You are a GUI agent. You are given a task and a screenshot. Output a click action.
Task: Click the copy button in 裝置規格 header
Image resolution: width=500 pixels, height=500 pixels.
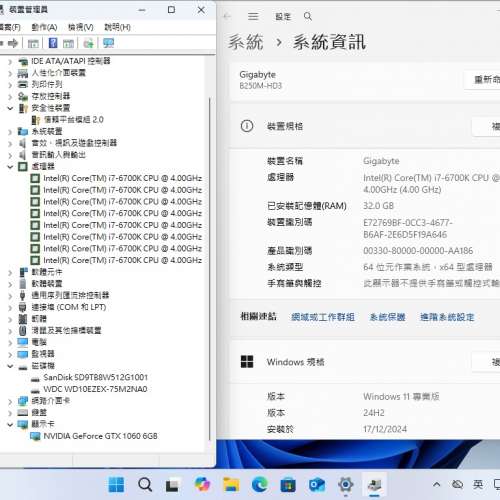(486, 126)
